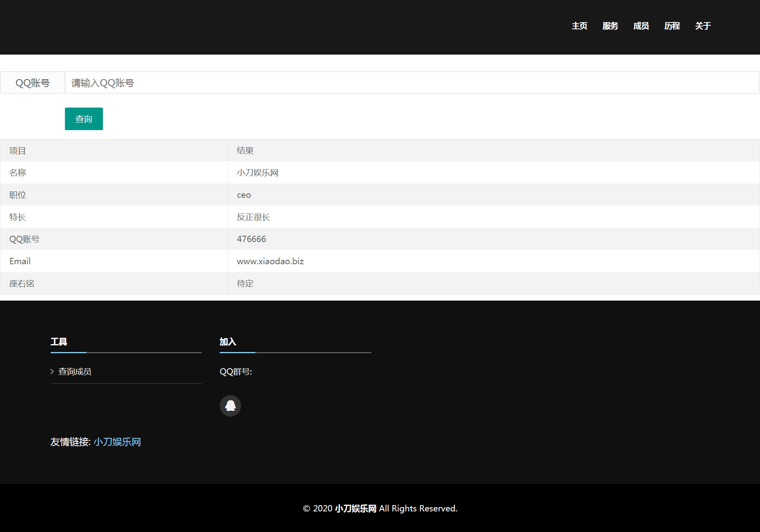Viewport: 760px width, 532px height.
Task: Open the 主页 navigation menu item
Action: pos(579,26)
